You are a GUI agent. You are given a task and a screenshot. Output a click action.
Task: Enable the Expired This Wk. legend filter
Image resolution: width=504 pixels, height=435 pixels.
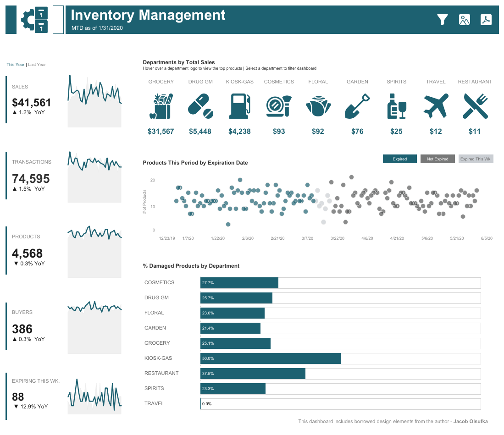476,159
